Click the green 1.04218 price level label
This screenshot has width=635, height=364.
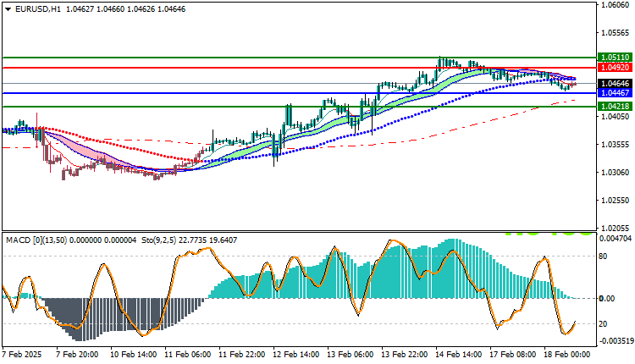click(615, 107)
